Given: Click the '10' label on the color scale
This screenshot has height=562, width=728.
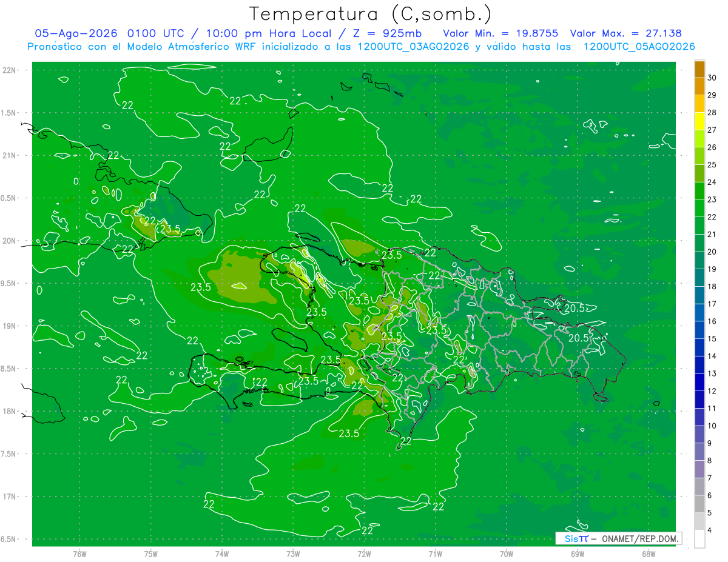Looking at the screenshot, I should click(712, 426).
